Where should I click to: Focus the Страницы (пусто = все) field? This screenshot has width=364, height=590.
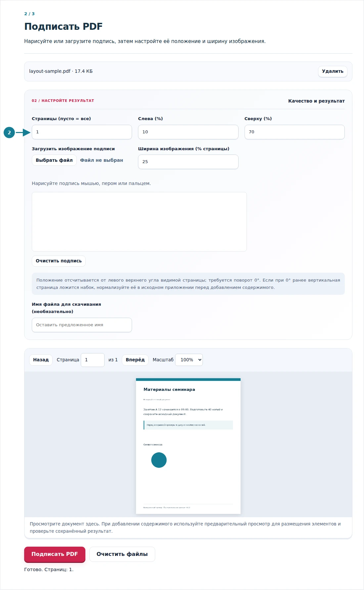pyautogui.click(x=82, y=132)
